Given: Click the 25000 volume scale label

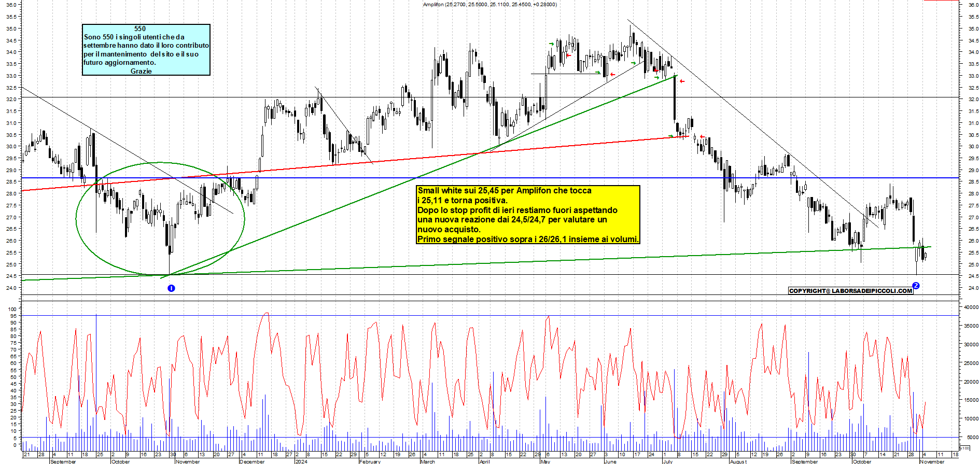Looking at the screenshot, I should pos(971,363).
